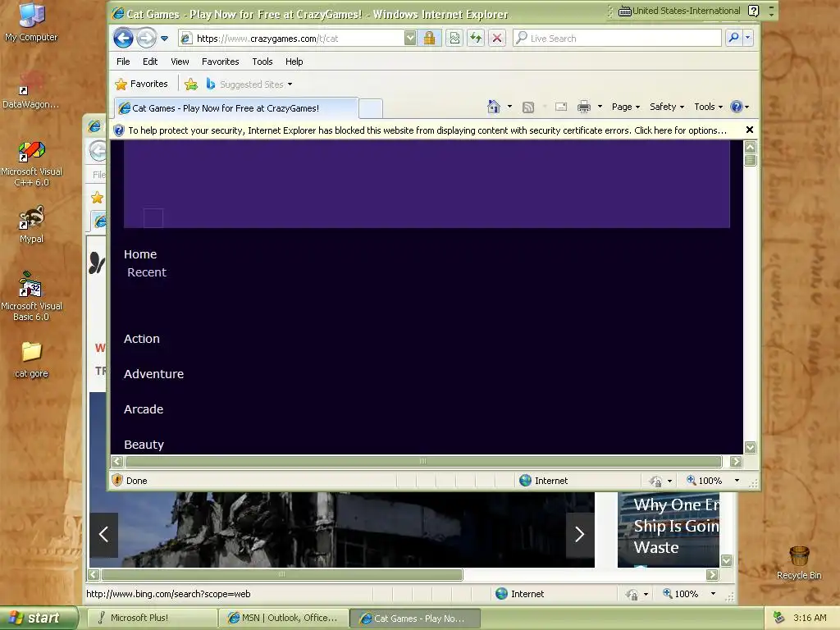Click the Read Mail envelope icon
The height and width of the screenshot is (630, 840).
point(561,107)
